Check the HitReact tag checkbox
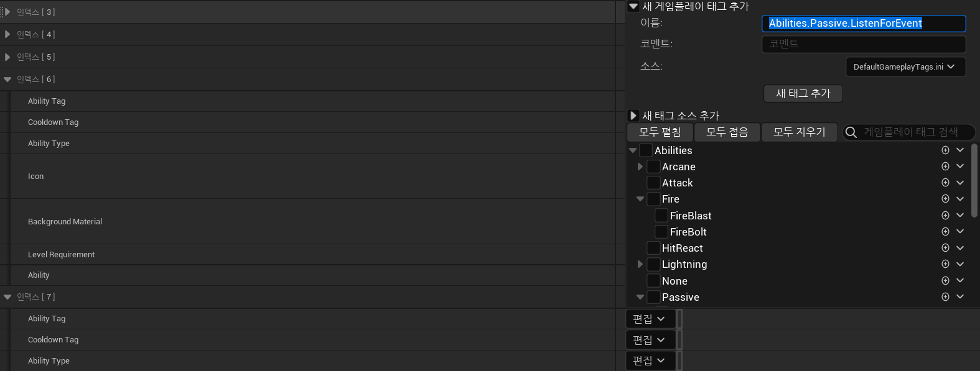This screenshot has height=371, width=980. click(653, 248)
